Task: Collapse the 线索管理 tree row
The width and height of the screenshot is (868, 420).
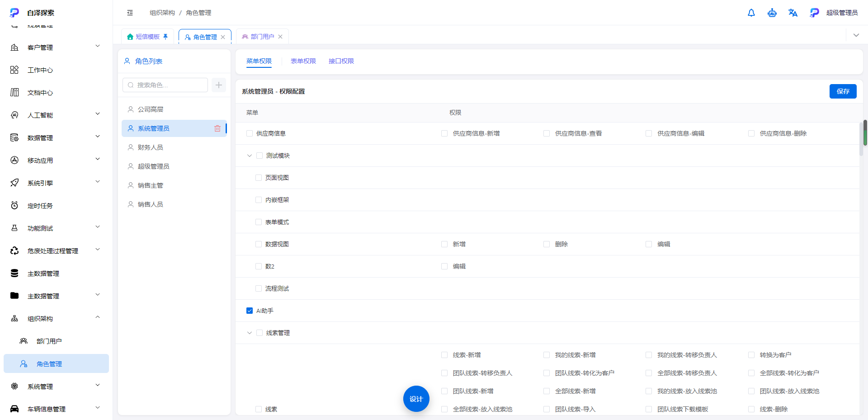Action: pyautogui.click(x=249, y=333)
